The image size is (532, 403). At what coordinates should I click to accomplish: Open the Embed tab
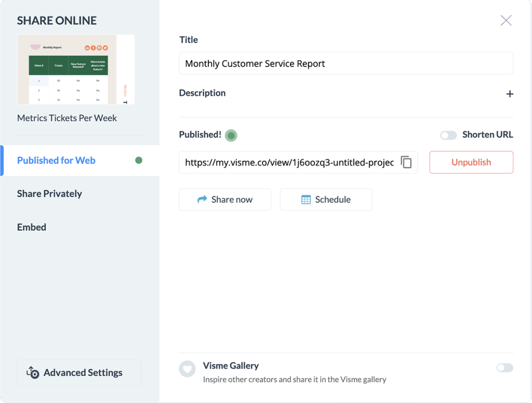32,227
